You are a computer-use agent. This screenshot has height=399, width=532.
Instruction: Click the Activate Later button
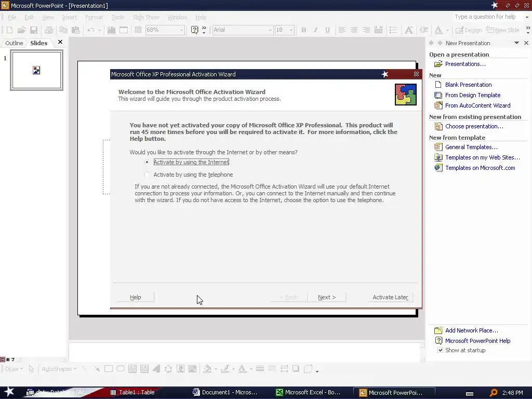[390, 297]
